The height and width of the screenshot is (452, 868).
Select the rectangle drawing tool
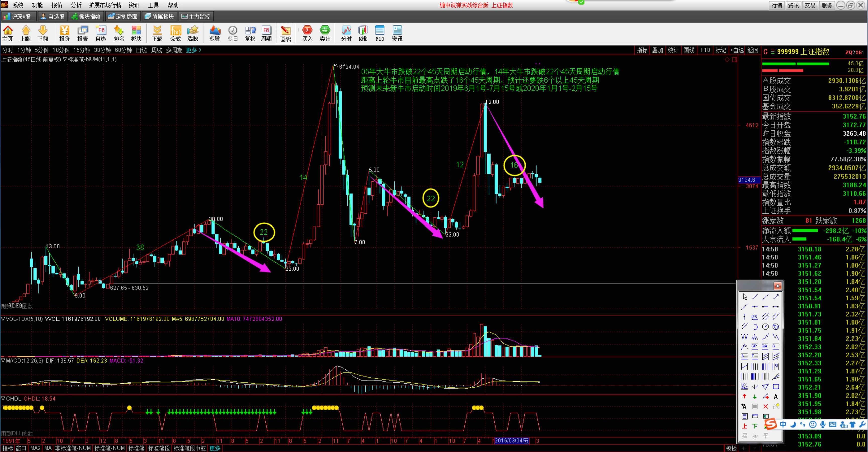[776, 386]
